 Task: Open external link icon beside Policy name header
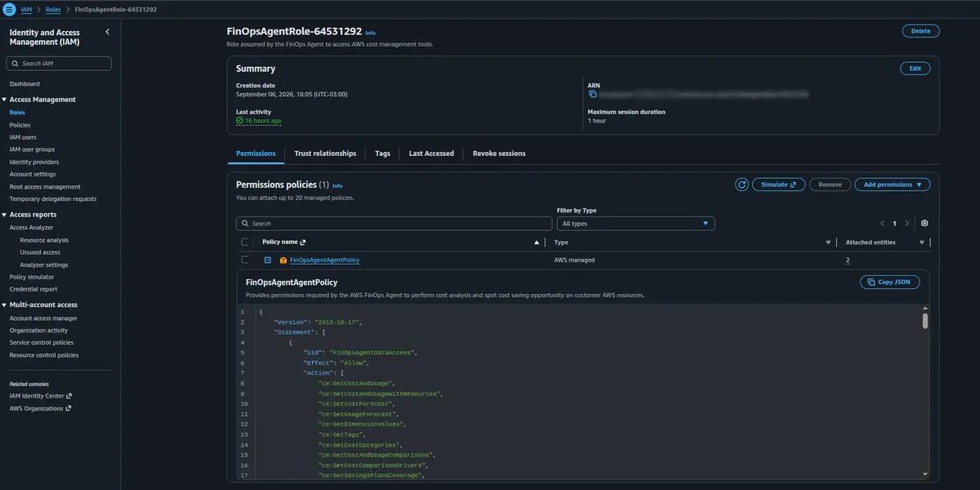(303, 243)
